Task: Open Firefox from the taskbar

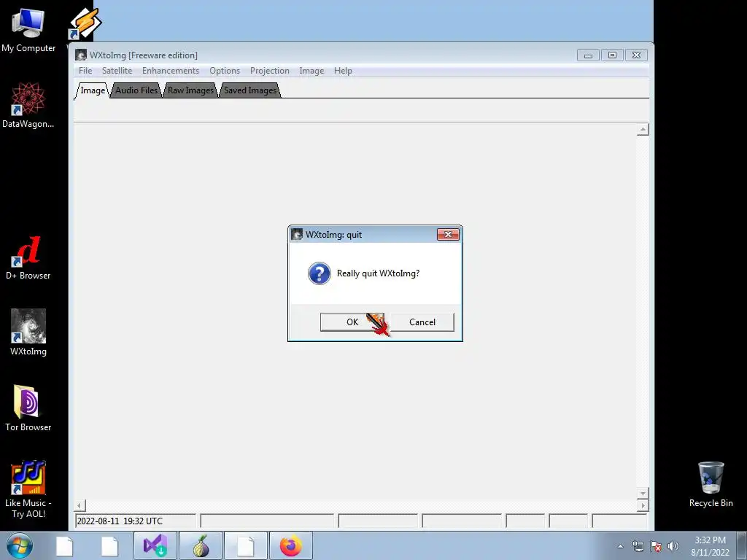Action: coord(291,545)
